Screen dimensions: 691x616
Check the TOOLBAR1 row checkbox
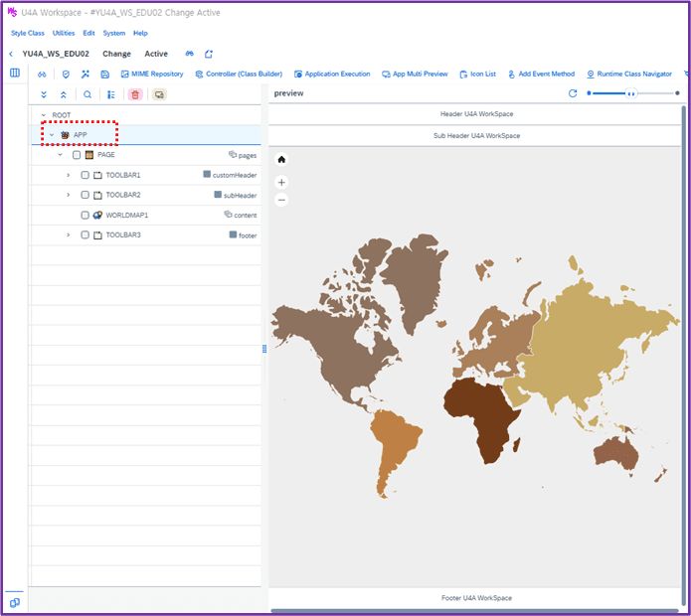[86, 175]
